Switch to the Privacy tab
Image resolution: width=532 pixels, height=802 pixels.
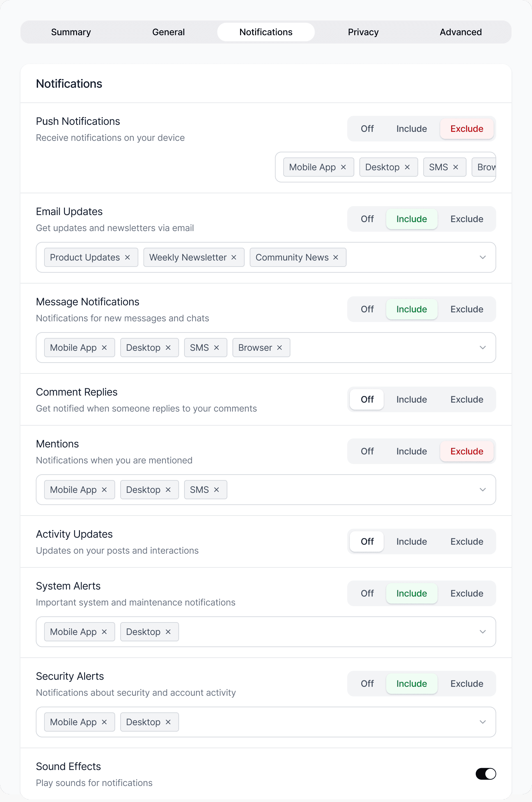(x=363, y=32)
